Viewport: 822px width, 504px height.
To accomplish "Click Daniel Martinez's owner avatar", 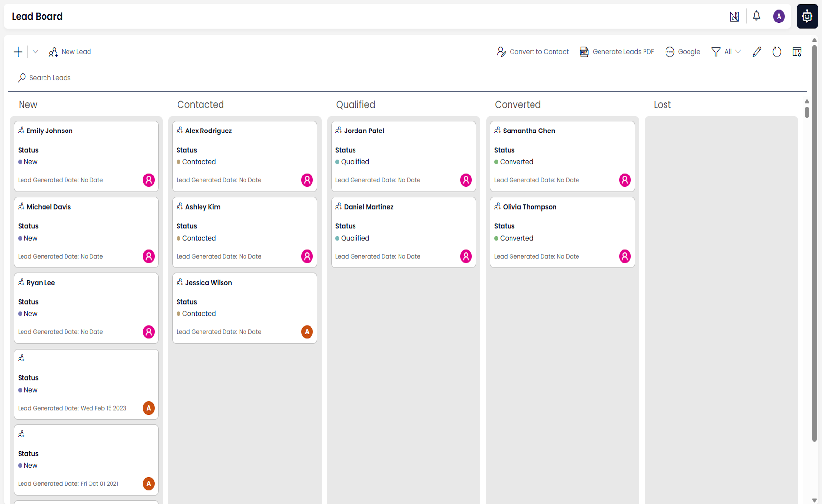I will (x=466, y=256).
